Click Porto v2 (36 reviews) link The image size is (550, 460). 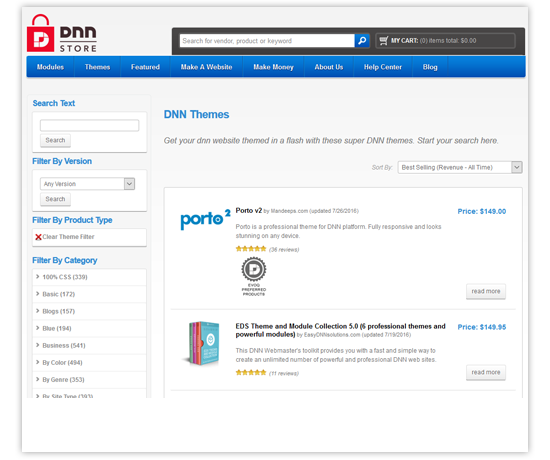pyautogui.click(x=284, y=250)
